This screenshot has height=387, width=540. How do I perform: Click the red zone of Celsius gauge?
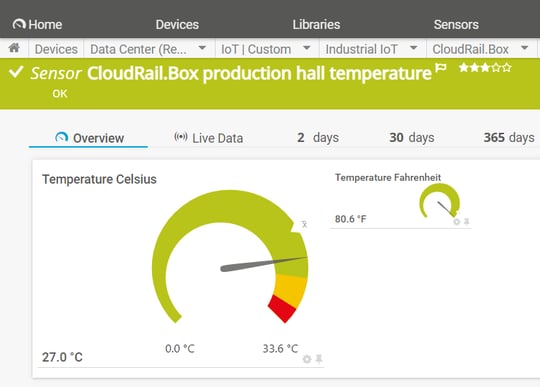point(282,308)
